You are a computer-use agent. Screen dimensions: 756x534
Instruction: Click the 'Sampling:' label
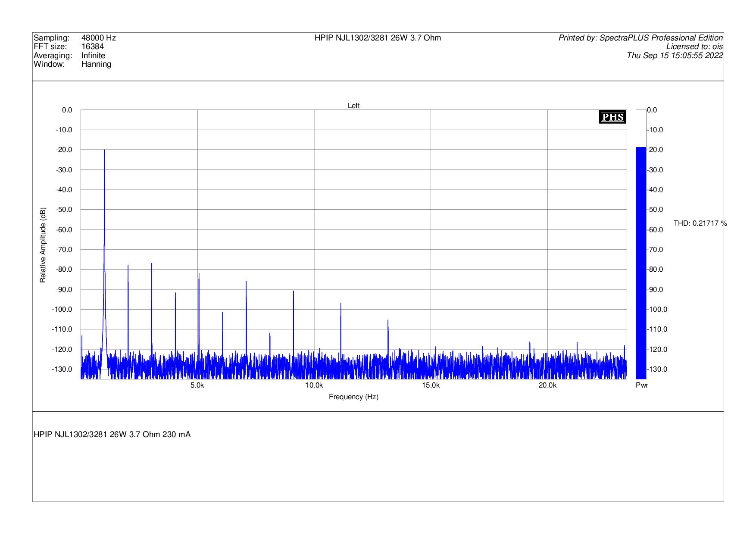click(51, 38)
